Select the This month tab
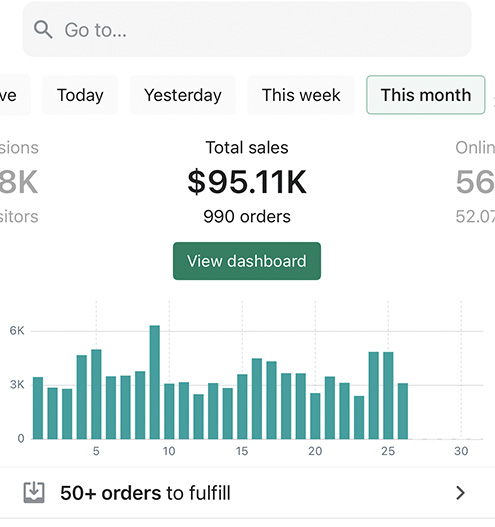Viewport: 495px width, 527px height. [426, 95]
